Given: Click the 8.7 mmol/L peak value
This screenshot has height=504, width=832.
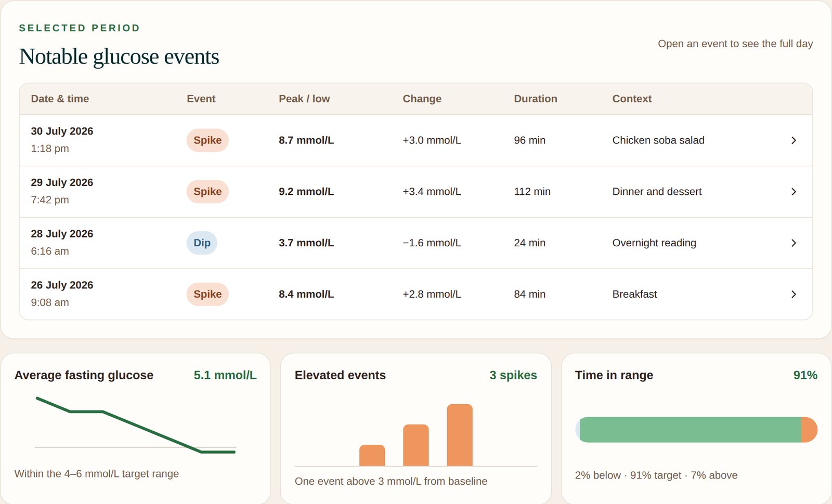Looking at the screenshot, I should (x=306, y=140).
